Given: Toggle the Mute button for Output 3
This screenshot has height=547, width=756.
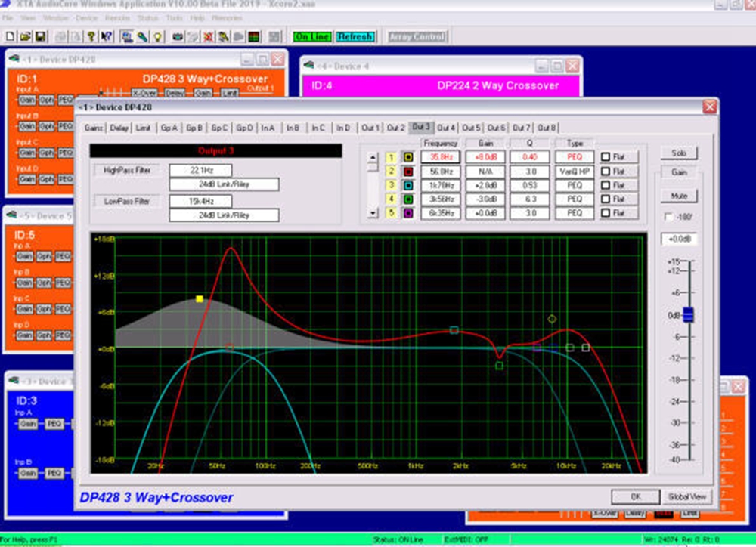Looking at the screenshot, I should tap(679, 196).
